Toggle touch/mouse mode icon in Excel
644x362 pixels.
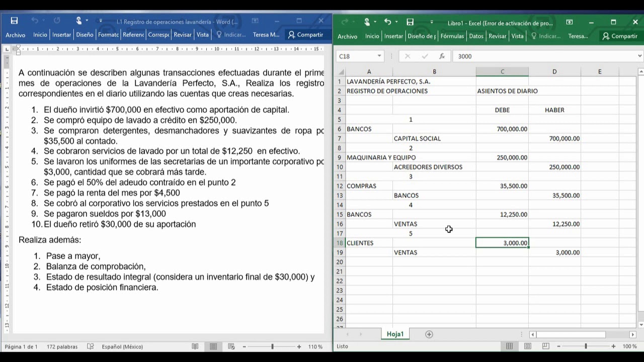[367, 22]
